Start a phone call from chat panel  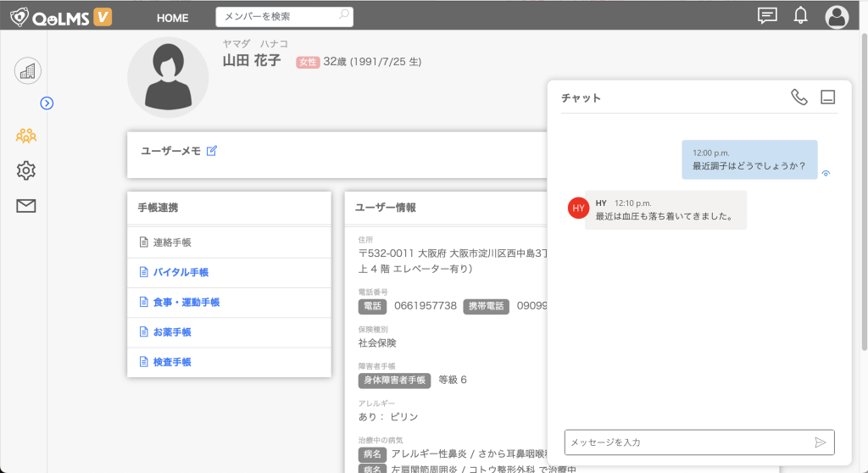click(798, 97)
